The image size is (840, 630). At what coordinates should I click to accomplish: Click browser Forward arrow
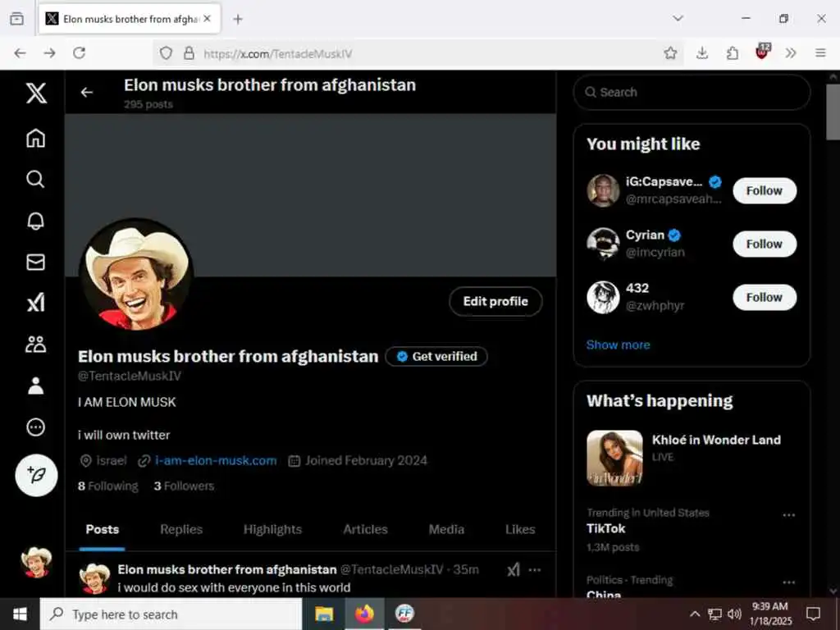coord(49,53)
